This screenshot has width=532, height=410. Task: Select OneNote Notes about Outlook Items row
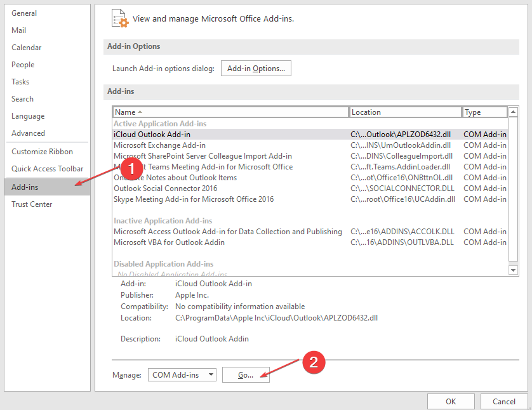[310, 178]
